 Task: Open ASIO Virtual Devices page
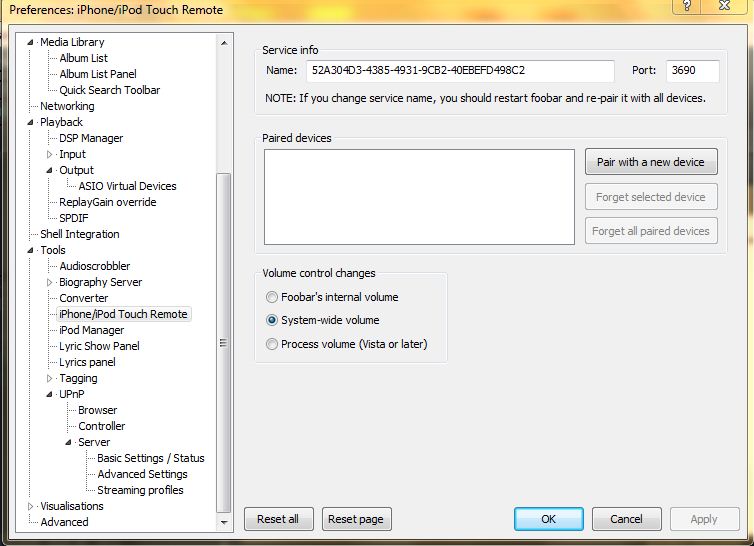coord(127,186)
